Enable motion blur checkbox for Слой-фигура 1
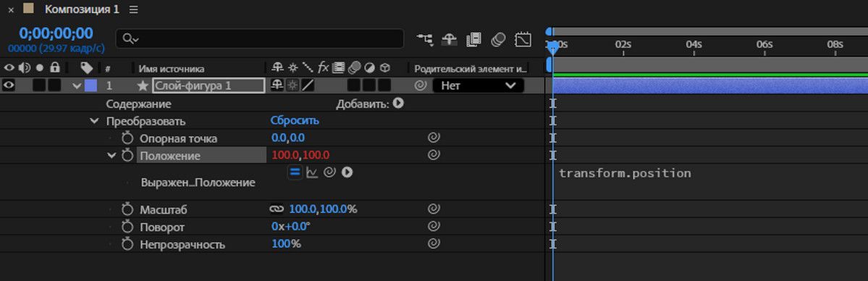Viewport: 868px width, 281px height. (x=354, y=85)
